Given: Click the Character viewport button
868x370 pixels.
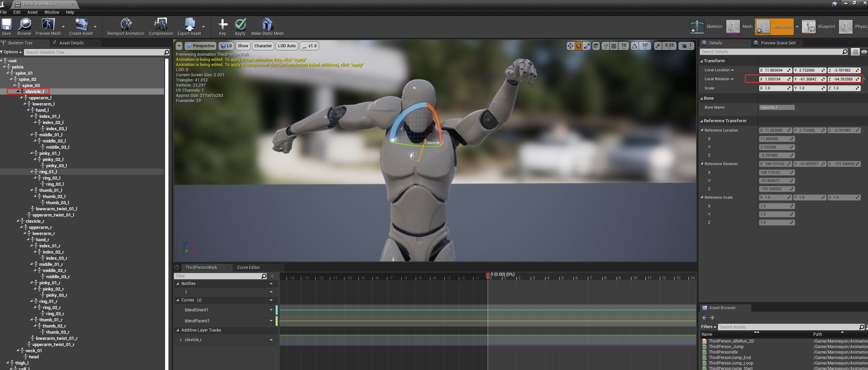Looking at the screenshot, I should [x=263, y=46].
